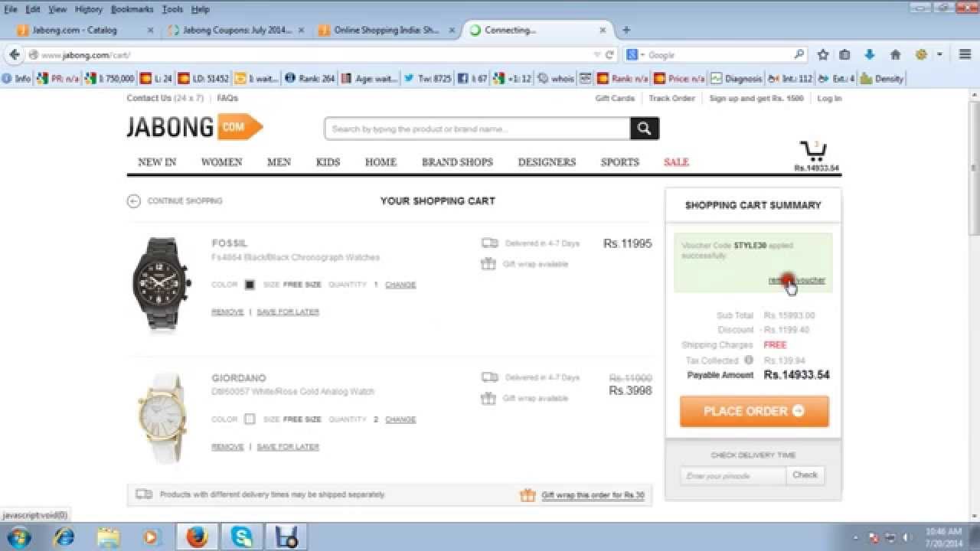Click the CONTINUE SHOPPING link
The width and height of the screenshot is (980, 551).
(185, 201)
